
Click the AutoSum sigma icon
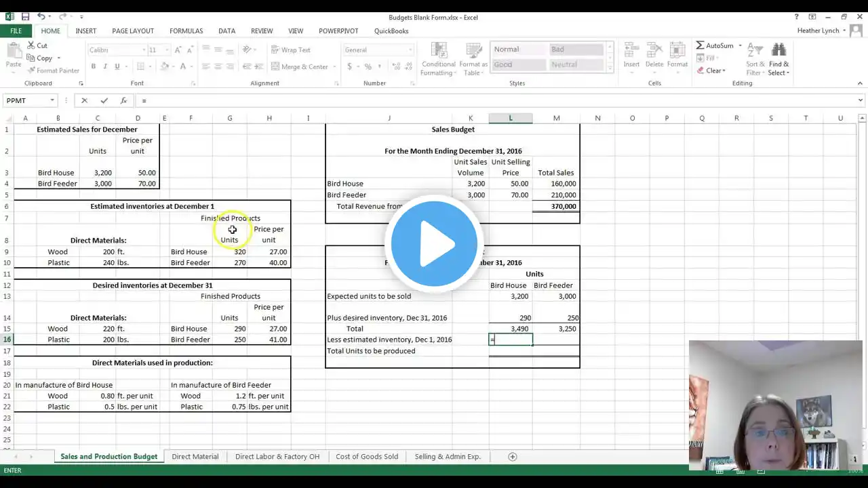(x=700, y=45)
